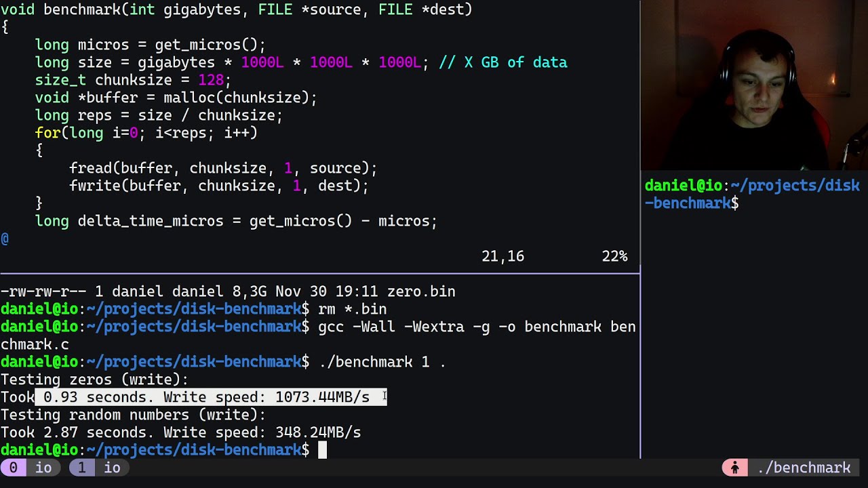Click the 'long micros = get_micros();' line
868x488 pixels.
(x=151, y=45)
